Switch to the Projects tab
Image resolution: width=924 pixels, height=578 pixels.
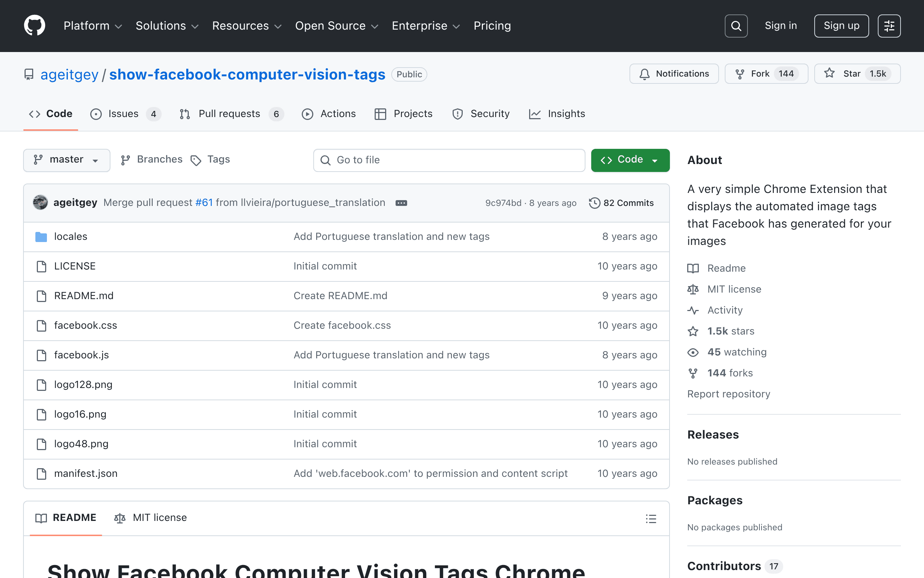pyautogui.click(x=404, y=114)
